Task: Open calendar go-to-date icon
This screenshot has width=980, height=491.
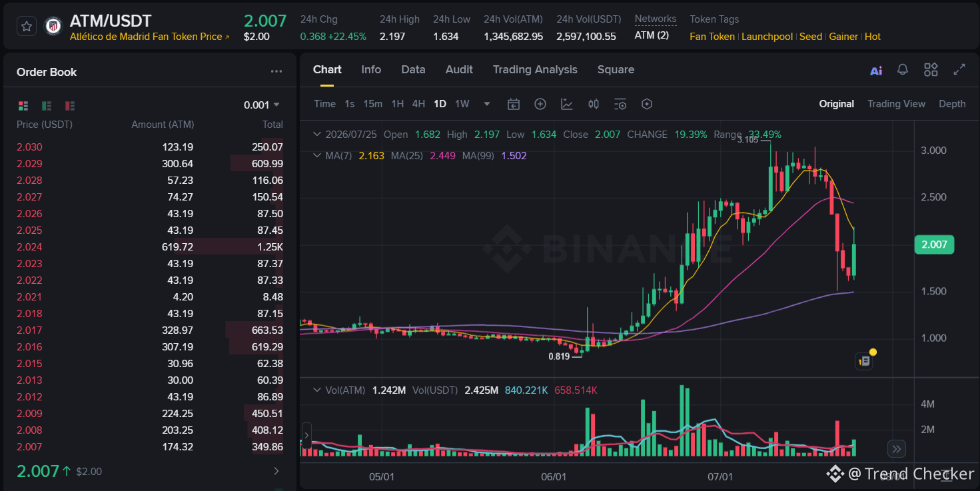Action: click(x=513, y=104)
